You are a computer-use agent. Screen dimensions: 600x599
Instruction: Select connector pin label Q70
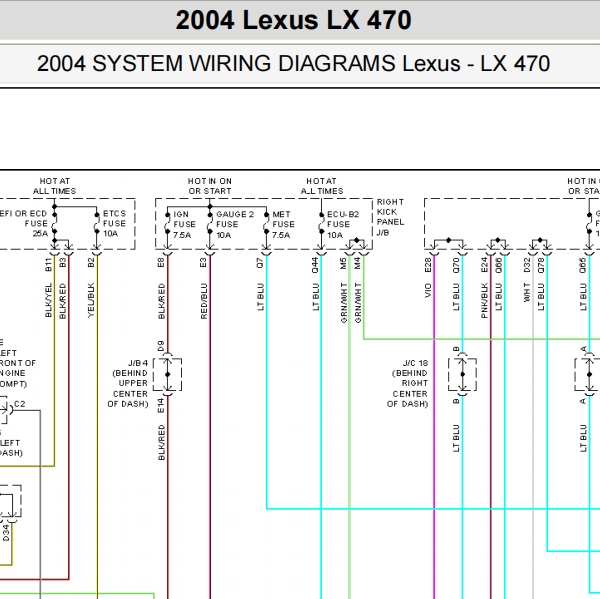[456, 265]
